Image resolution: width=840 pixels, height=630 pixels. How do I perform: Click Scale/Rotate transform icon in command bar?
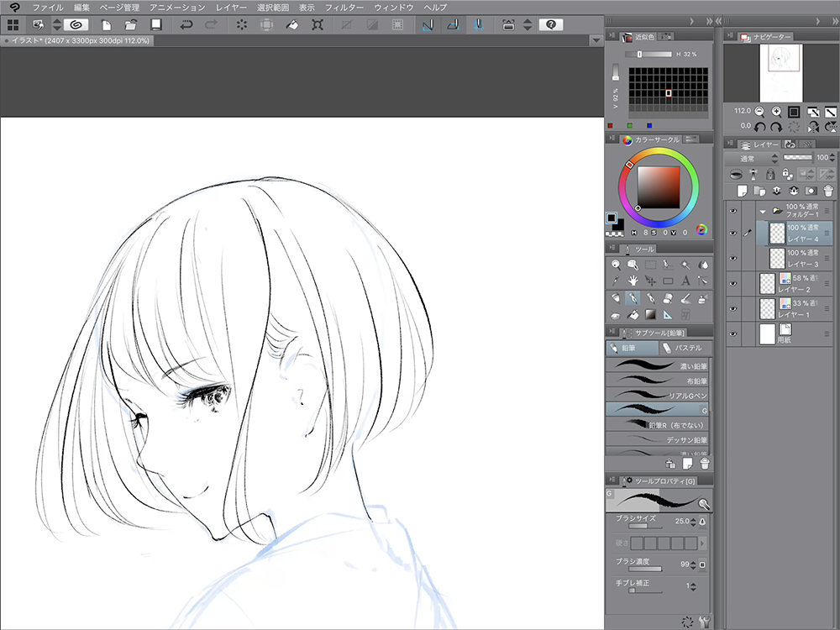318,24
